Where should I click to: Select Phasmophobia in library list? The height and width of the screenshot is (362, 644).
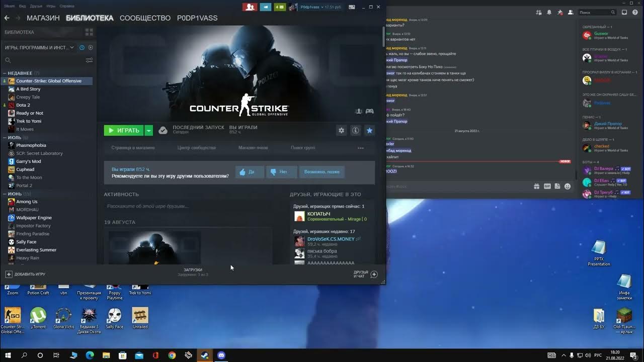coord(31,145)
